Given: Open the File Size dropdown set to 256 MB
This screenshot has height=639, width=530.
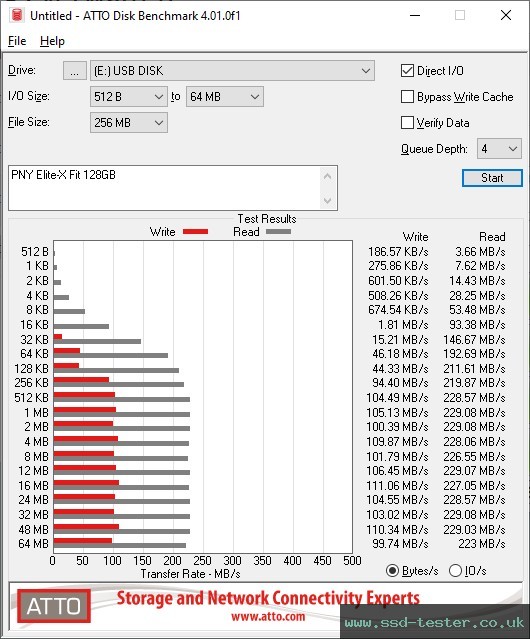Looking at the screenshot, I should [128, 123].
